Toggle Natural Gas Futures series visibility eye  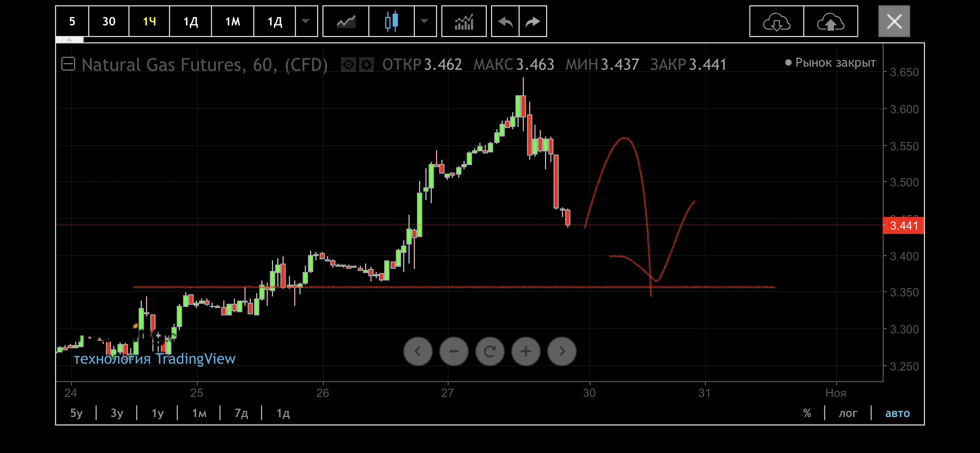click(348, 65)
